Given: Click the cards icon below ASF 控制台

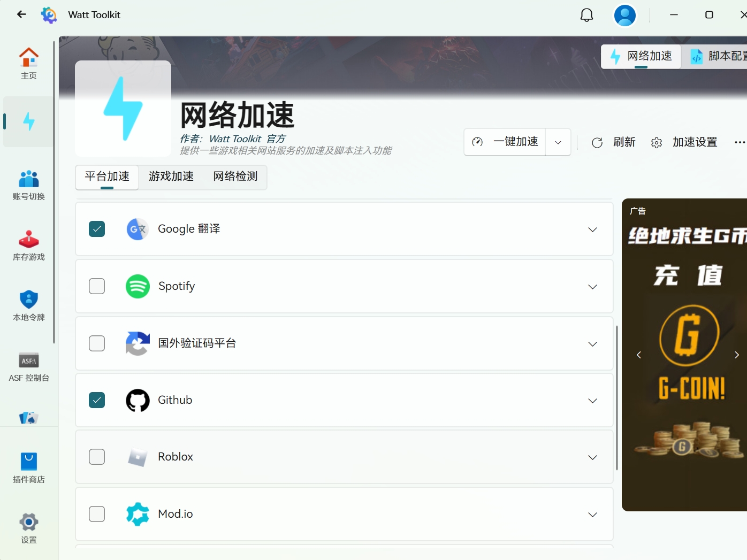Looking at the screenshot, I should (29, 417).
